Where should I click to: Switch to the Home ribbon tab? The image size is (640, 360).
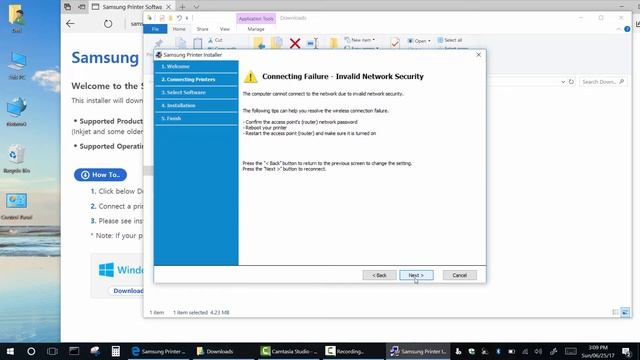click(x=179, y=29)
